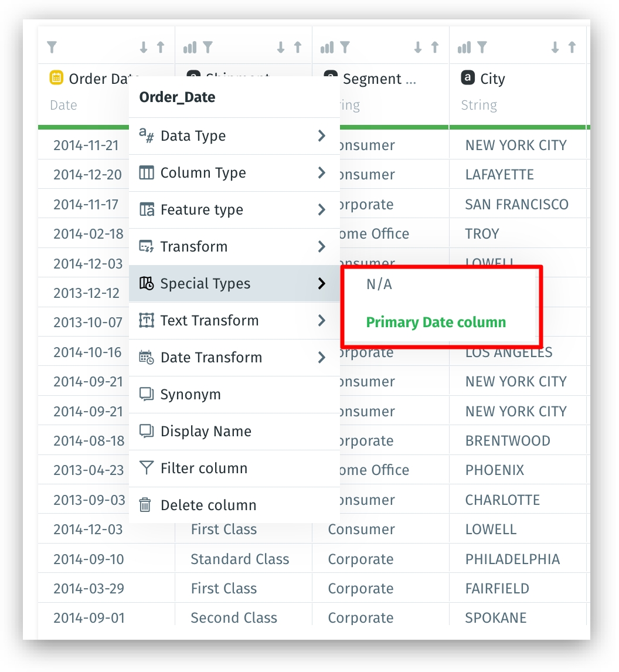
Task: Click Synonym in the column menu
Action: point(191,394)
